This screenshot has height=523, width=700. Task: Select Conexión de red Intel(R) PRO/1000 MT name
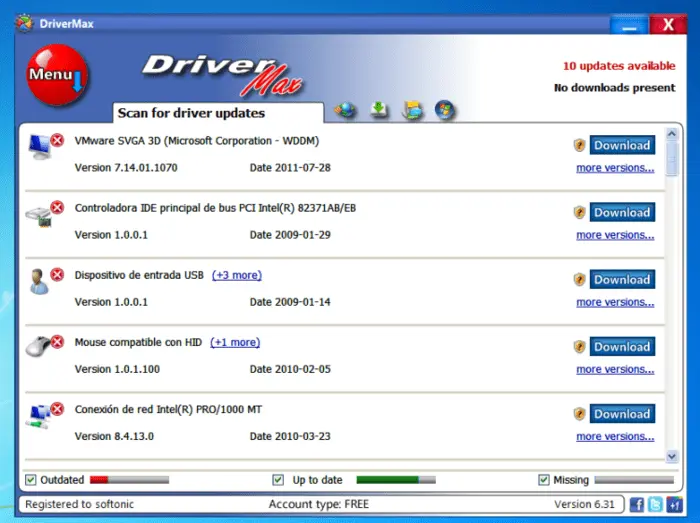pos(168,410)
